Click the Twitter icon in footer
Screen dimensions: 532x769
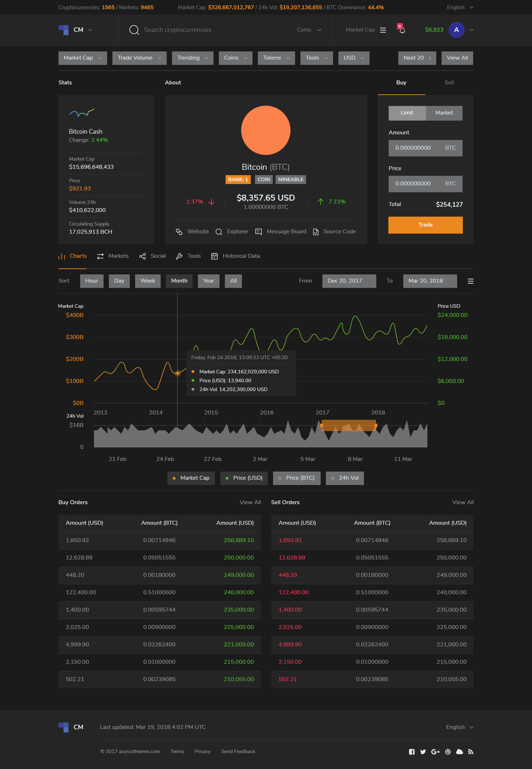point(423,752)
